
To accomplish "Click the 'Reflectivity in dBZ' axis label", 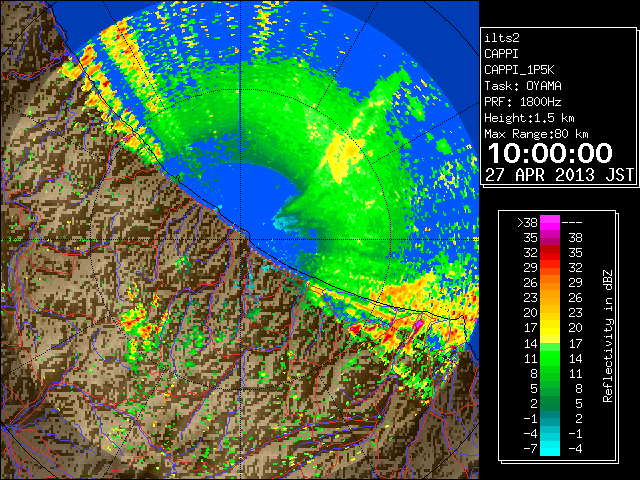I will [x=607, y=336].
